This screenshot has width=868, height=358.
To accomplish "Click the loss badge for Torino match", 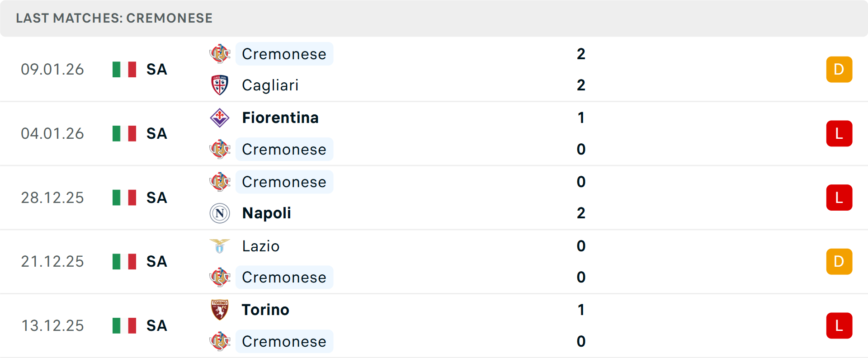I will point(839,325).
